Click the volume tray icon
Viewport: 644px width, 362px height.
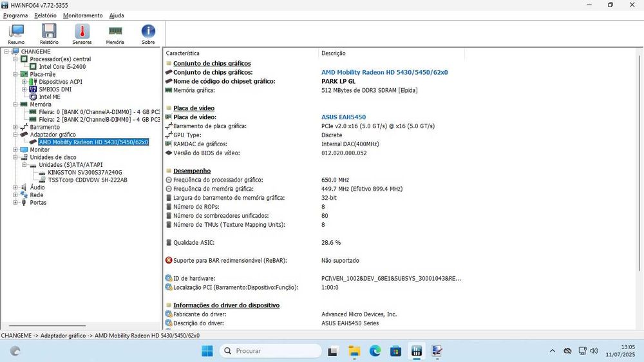click(594, 351)
